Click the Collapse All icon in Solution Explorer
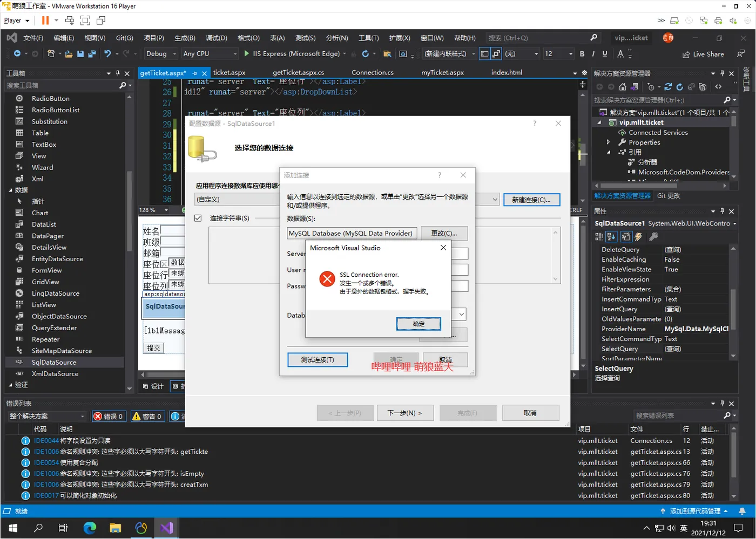The height and width of the screenshot is (539, 756). [691, 87]
